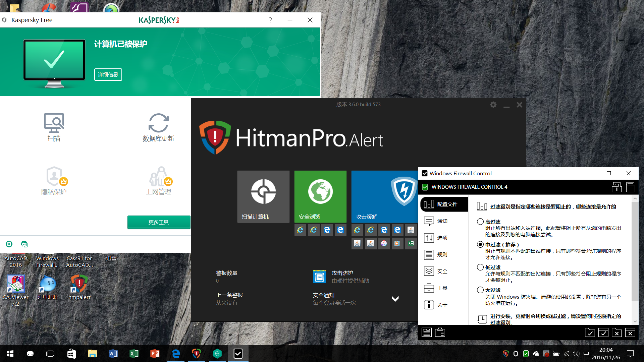Switch to Kaspersky via its taskbar button
This screenshot has width=644, height=362.
click(217, 354)
